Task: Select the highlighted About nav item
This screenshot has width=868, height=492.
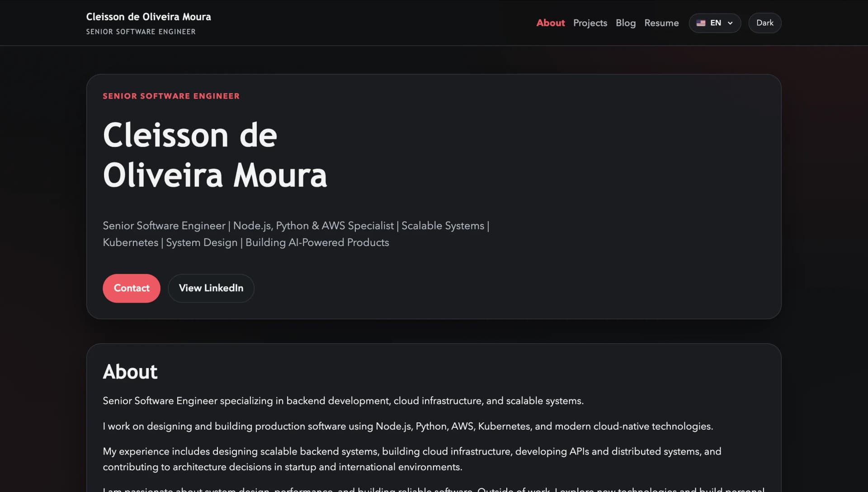Action: tap(550, 23)
